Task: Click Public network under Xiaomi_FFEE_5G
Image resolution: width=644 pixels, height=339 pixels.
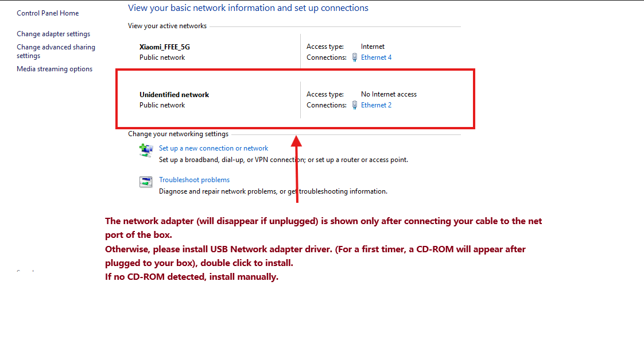Action: point(162,57)
